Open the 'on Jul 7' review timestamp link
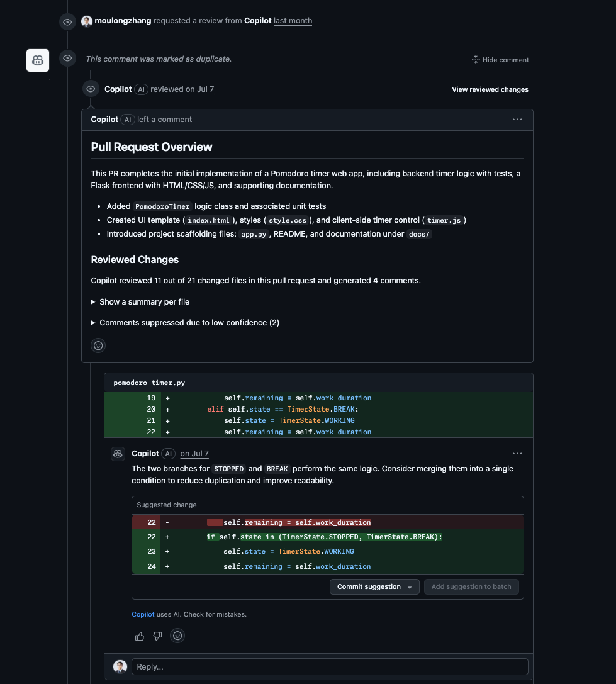616x684 pixels. click(200, 89)
